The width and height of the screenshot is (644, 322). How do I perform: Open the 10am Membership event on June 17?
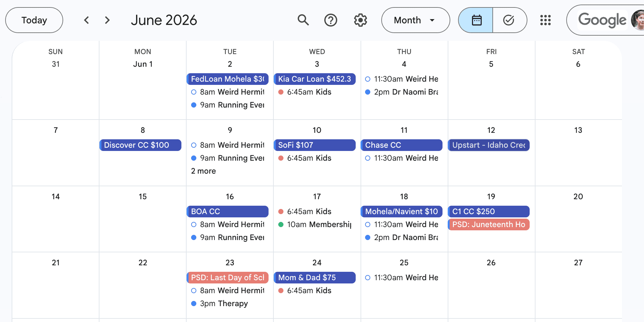(315, 224)
